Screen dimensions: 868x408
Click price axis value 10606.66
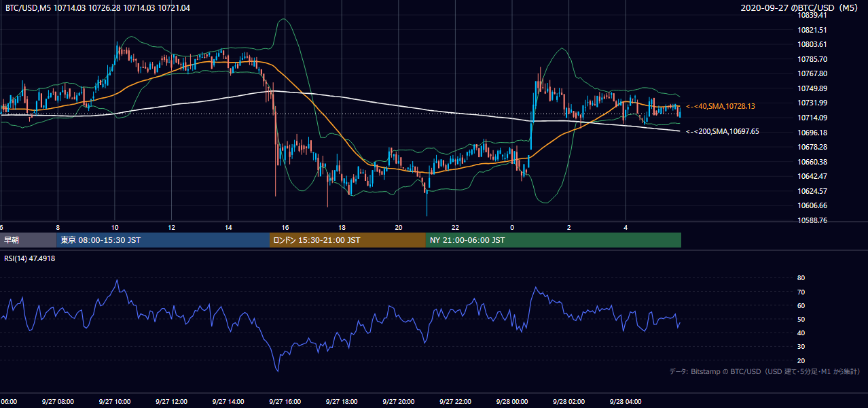tap(812, 205)
